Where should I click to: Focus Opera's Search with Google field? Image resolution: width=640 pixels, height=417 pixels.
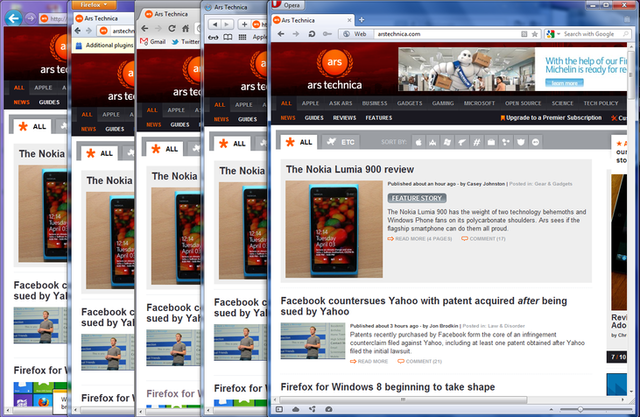pyautogui.click(x=589, y=34)
